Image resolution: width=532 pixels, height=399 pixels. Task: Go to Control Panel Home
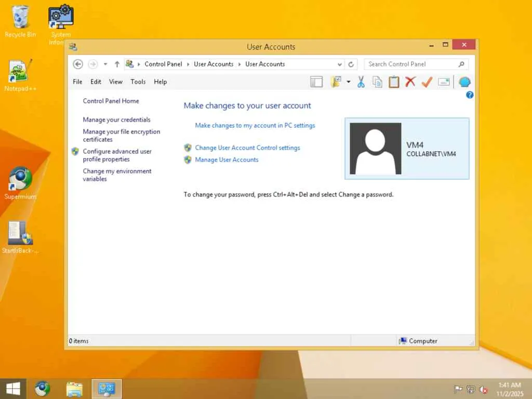pos(111,101)
